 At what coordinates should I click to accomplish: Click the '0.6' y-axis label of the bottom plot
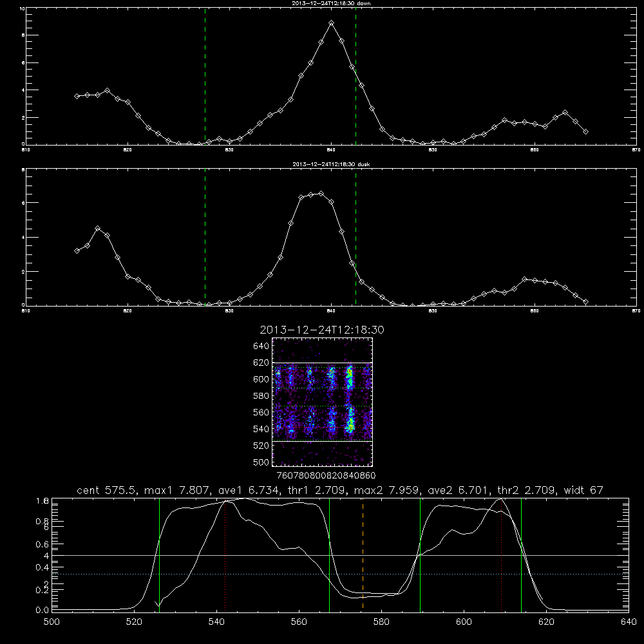43,544
